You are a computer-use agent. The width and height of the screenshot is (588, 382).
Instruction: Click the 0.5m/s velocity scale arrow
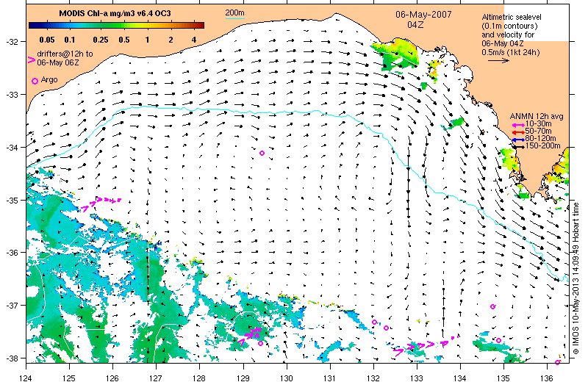(x=499, y=60)
